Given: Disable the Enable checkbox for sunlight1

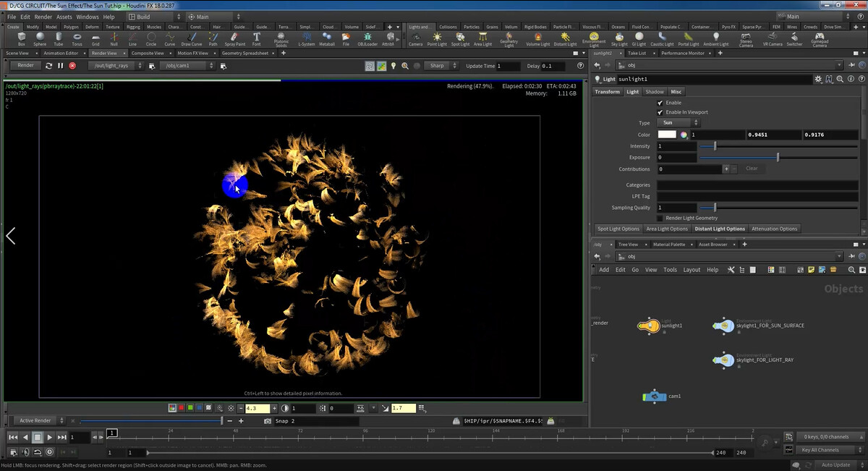Looking at the screenshot, I should pyautogui.click(x=660, y=103).
